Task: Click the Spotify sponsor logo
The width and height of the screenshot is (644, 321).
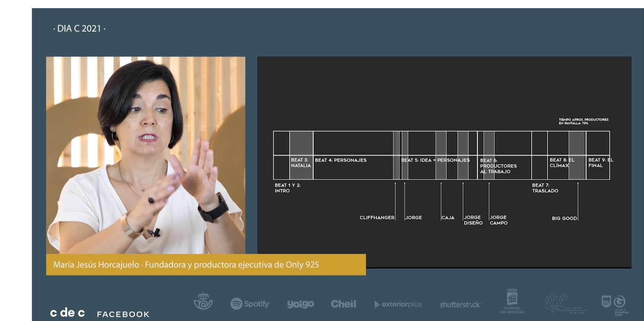Action: click(250, 304)
